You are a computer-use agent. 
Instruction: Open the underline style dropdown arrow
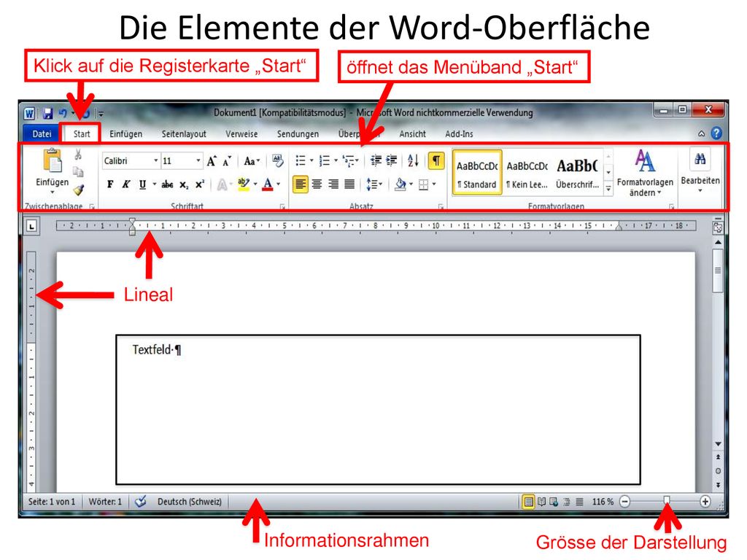154,184
